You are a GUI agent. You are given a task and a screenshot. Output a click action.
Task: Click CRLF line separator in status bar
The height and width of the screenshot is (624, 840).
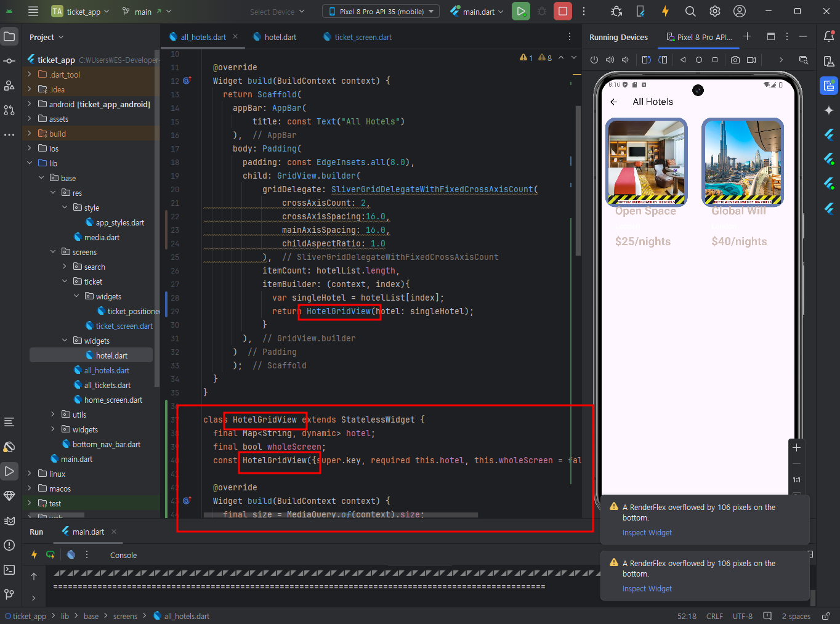pos(715,616)
